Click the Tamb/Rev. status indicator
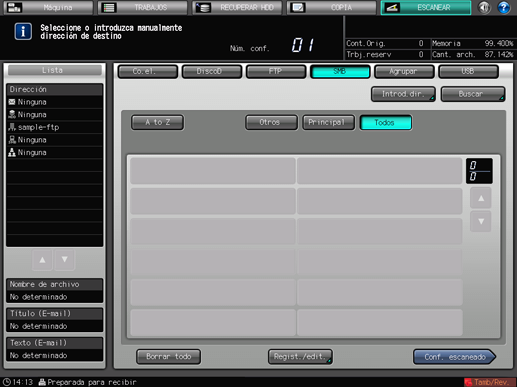The height and width of the screenshot is (387, 517). point(489,382)
